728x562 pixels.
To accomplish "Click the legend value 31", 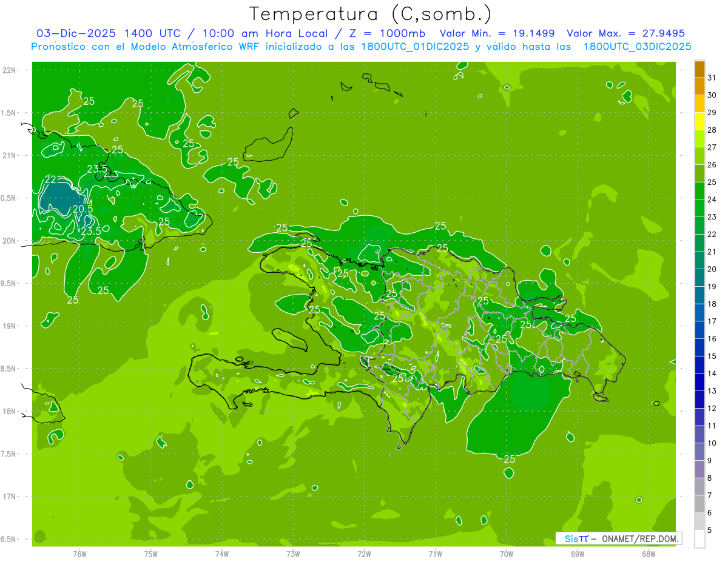I will tap(712, 78).
